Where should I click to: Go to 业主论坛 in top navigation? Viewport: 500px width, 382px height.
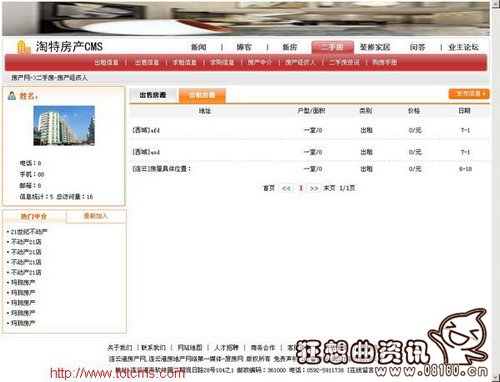tap(463, 47)
